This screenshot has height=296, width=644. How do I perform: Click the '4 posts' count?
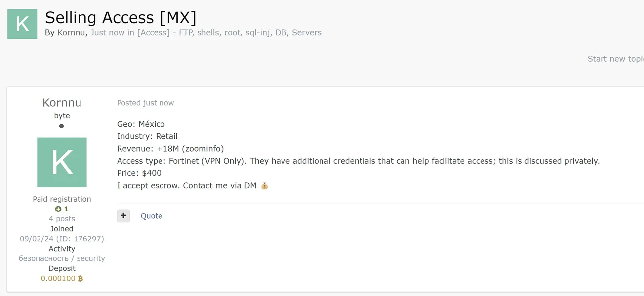click(62, 219)
